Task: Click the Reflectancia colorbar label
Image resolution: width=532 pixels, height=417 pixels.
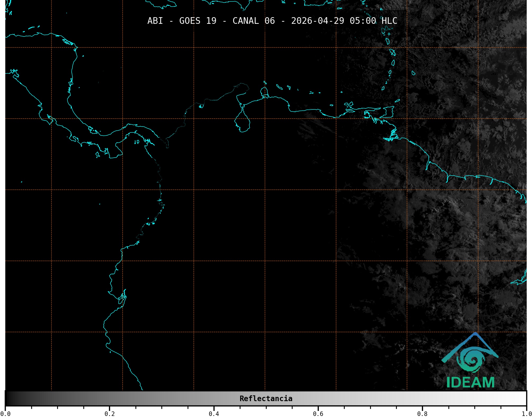Action: 266,398
